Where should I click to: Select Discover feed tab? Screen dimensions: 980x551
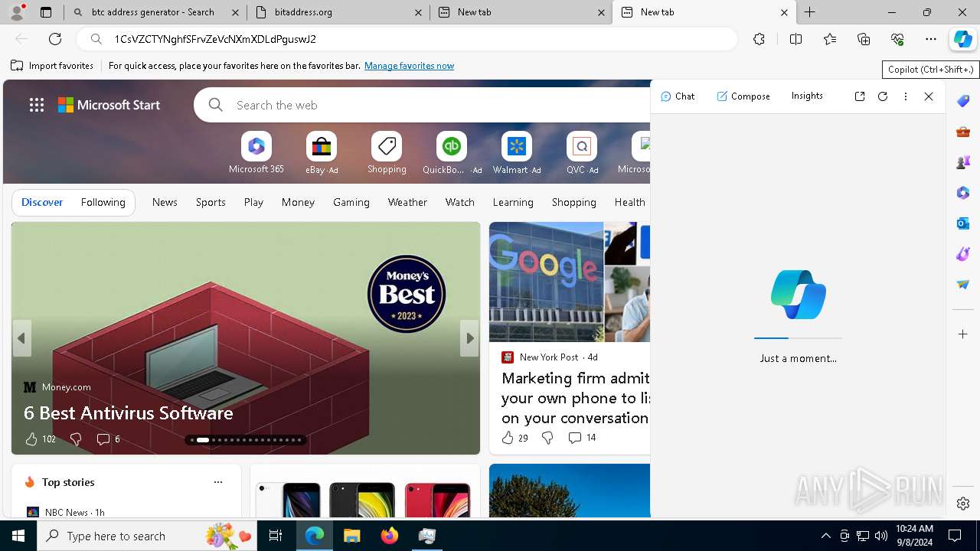pyautogui.click(x=42, y=202)
